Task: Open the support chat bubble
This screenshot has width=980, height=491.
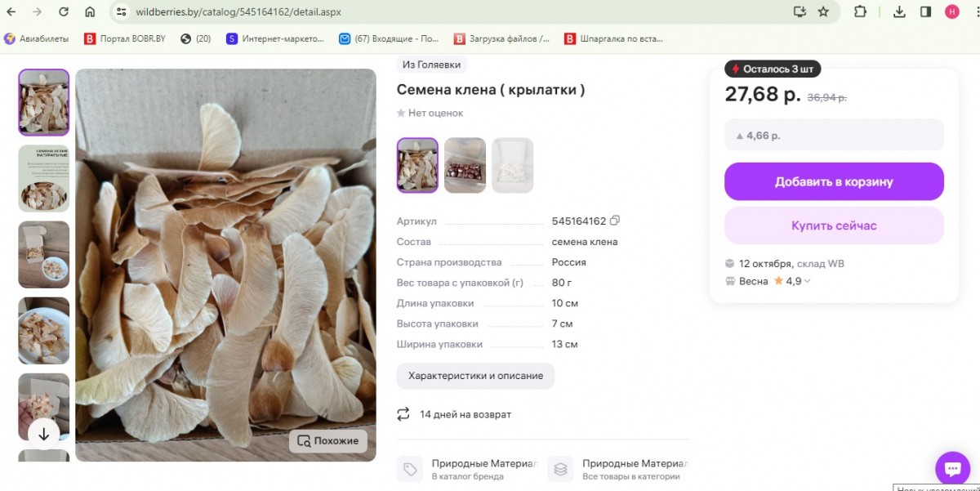Action: pos(951,468)
